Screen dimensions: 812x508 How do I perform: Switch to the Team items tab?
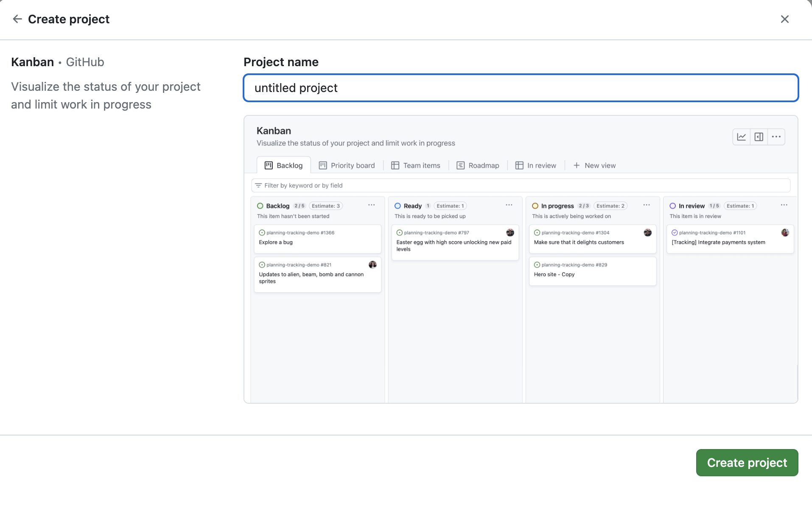415,165
